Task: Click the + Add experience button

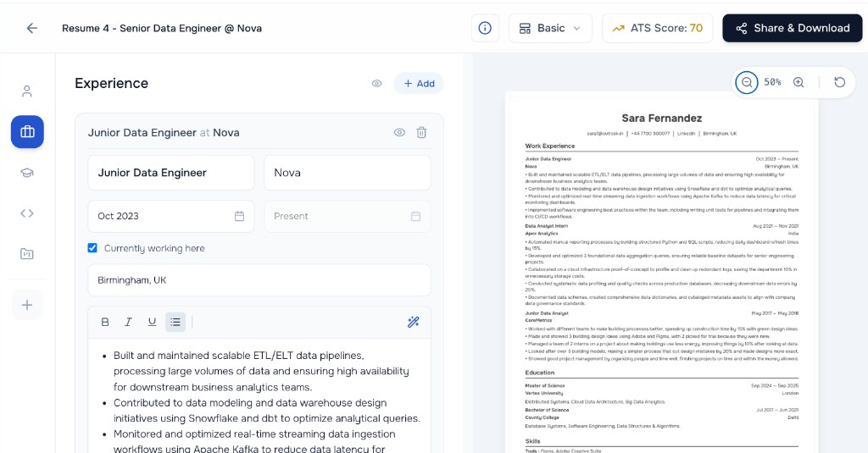Action: (x=419, y=84)
